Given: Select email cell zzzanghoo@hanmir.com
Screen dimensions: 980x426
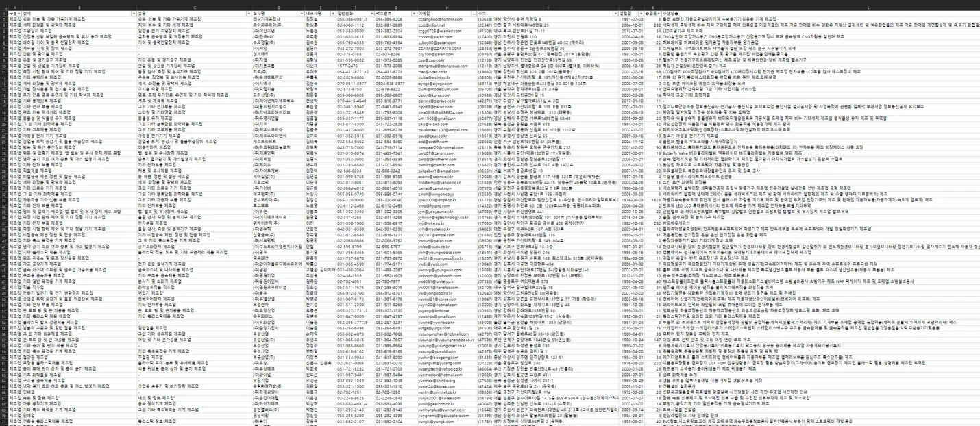Looking at the screenshot, I should (x=447, y=18).
